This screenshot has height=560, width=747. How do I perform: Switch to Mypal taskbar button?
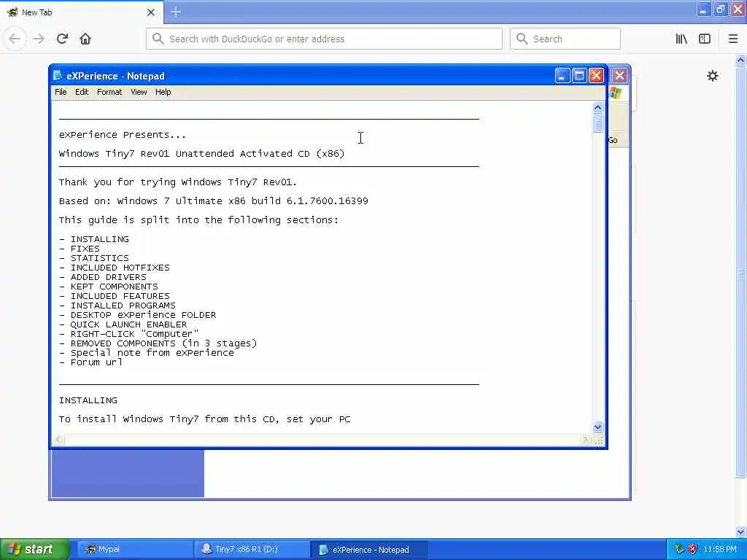click(135, 549)
